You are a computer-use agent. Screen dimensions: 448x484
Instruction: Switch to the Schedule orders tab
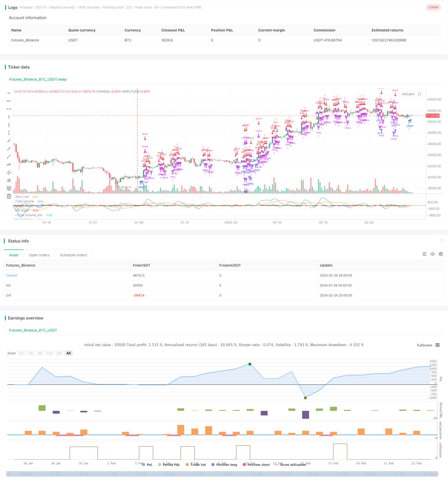point(73,255)
